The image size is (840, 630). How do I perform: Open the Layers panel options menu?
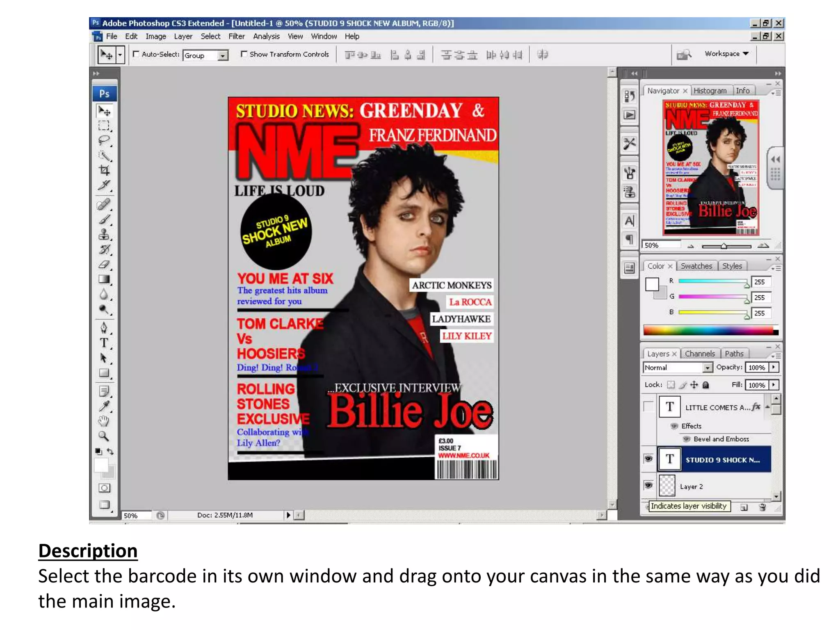[x=776, y=356]
